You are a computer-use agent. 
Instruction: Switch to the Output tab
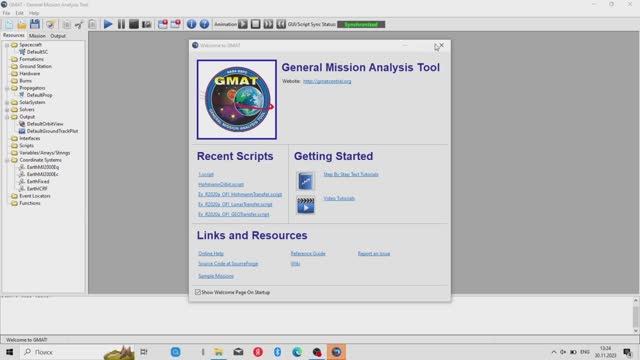[58, 36]
